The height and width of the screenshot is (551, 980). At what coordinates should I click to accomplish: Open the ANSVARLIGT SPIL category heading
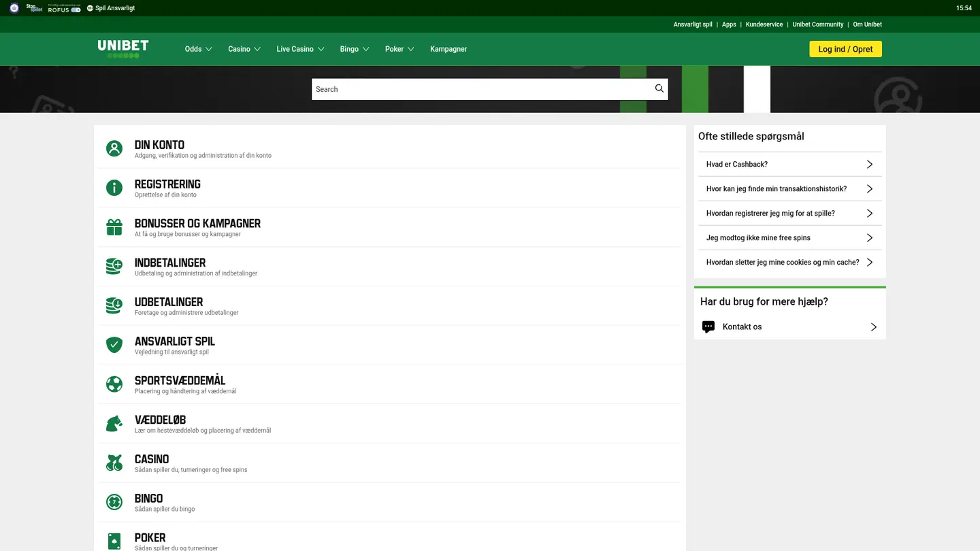click(x=175, y=341)
